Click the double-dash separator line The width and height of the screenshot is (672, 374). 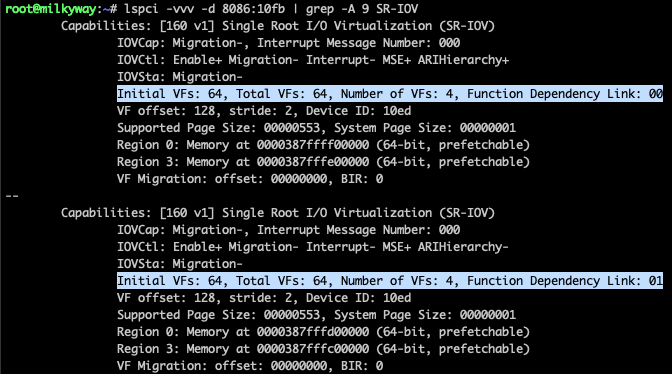coord(12,196)
